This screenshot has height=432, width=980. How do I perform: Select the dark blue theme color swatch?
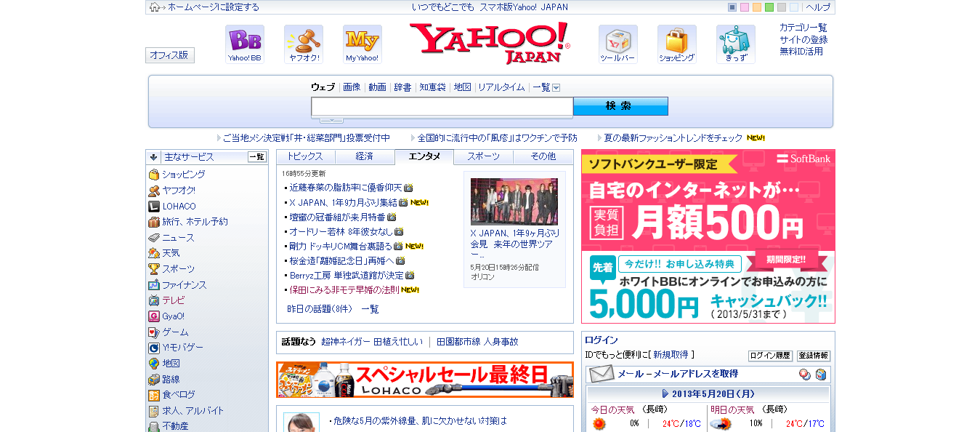click(x=732, y=7)
